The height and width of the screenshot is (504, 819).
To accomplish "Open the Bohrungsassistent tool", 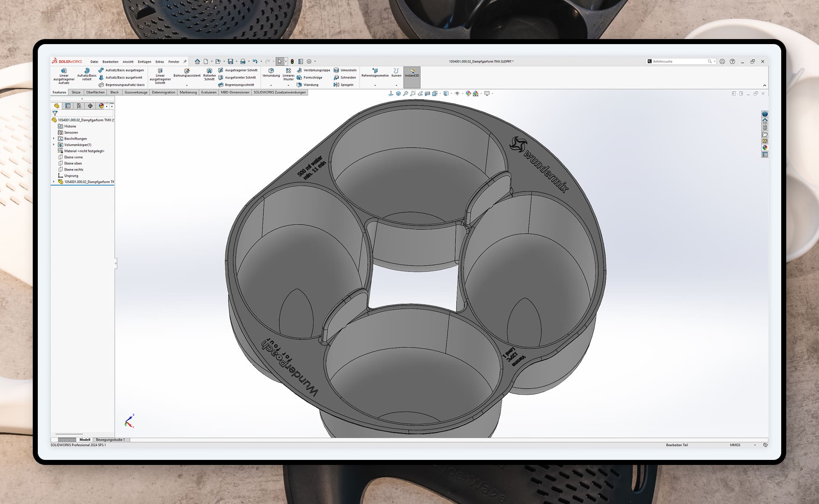I will click(187, 73).
